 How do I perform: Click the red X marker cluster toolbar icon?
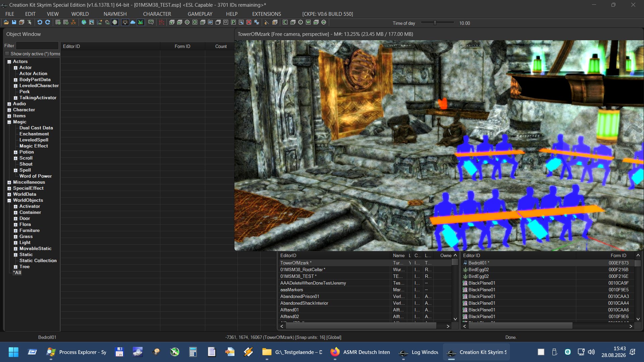(73, 22)
